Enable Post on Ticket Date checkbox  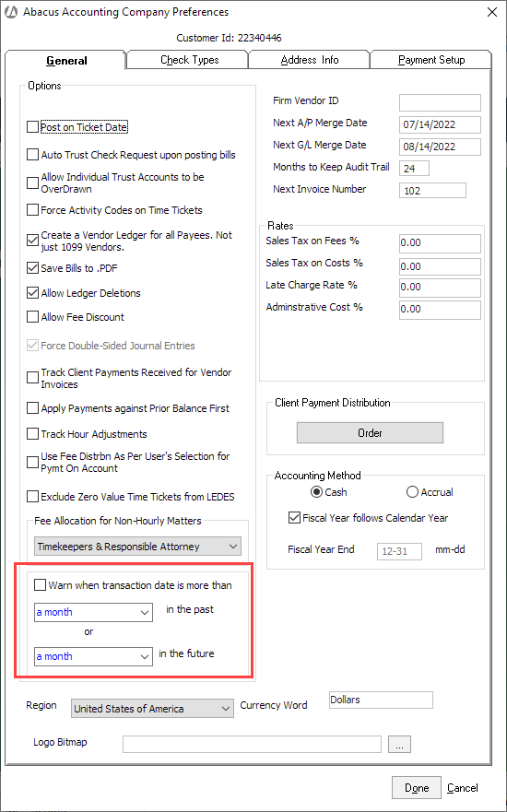pyautogui.click(x=32, y=127)
